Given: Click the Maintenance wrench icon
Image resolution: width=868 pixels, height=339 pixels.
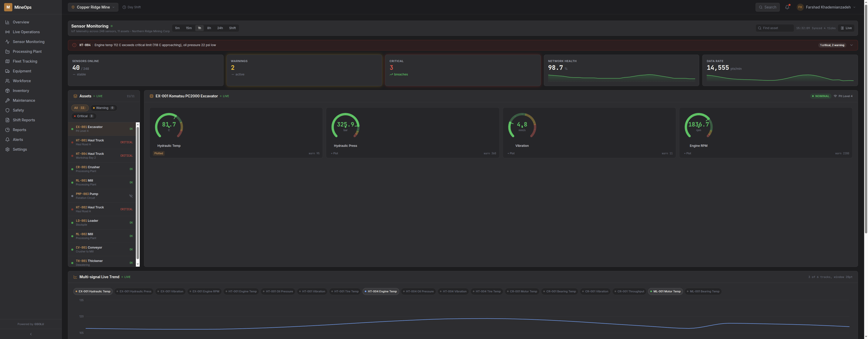Looking at the screenshot, I should (7, 100).
